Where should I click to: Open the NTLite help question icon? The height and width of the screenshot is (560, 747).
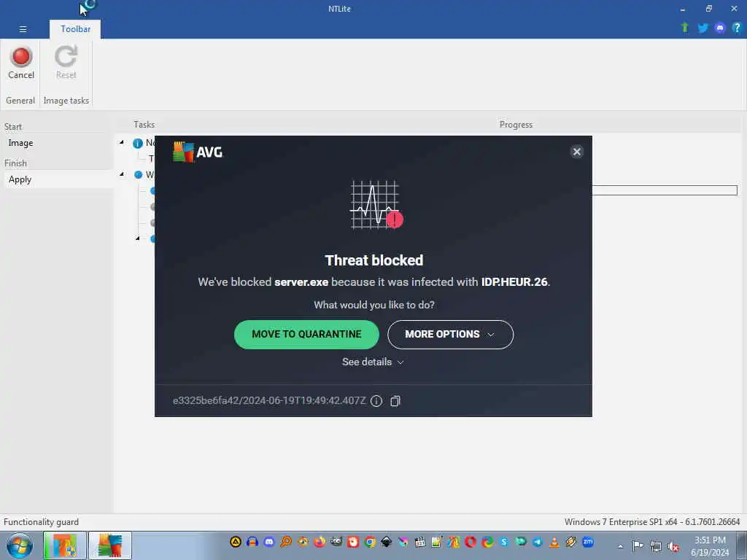(x=737, y=28)
